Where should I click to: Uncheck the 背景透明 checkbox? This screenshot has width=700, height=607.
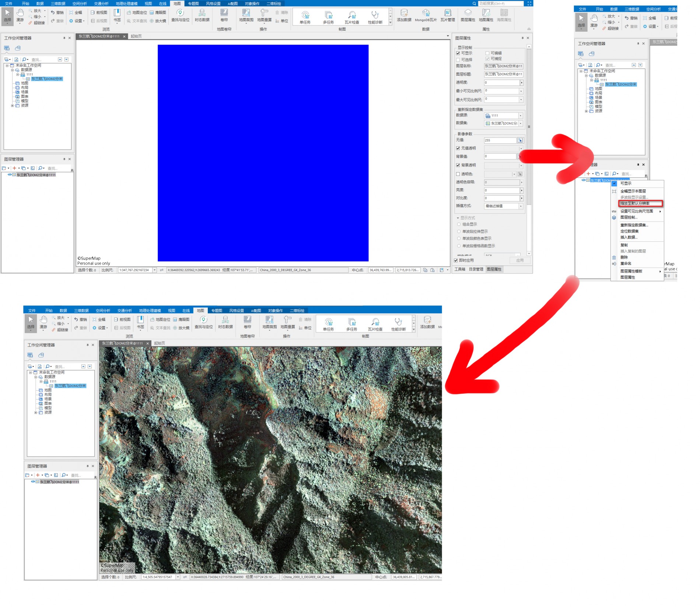[x=458, y=165]
